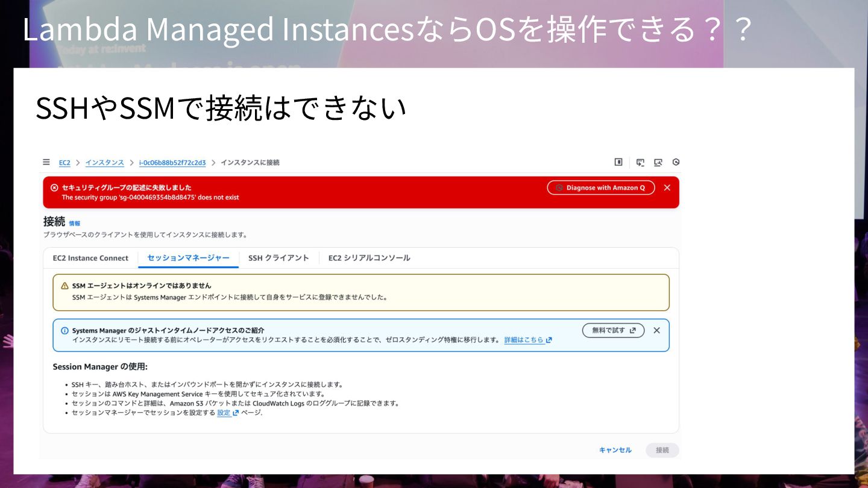Dismiss the red security group error banner

(667, 188)
